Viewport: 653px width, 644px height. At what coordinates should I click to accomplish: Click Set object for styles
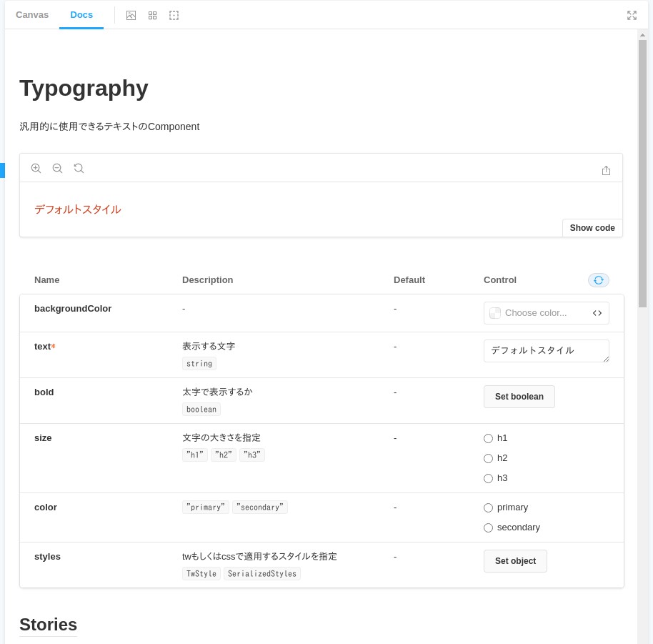515,561
